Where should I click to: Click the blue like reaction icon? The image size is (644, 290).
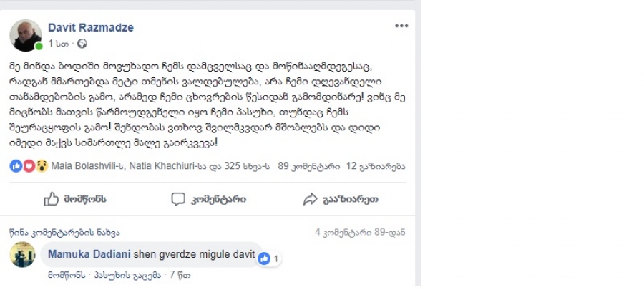coord(16,166)
